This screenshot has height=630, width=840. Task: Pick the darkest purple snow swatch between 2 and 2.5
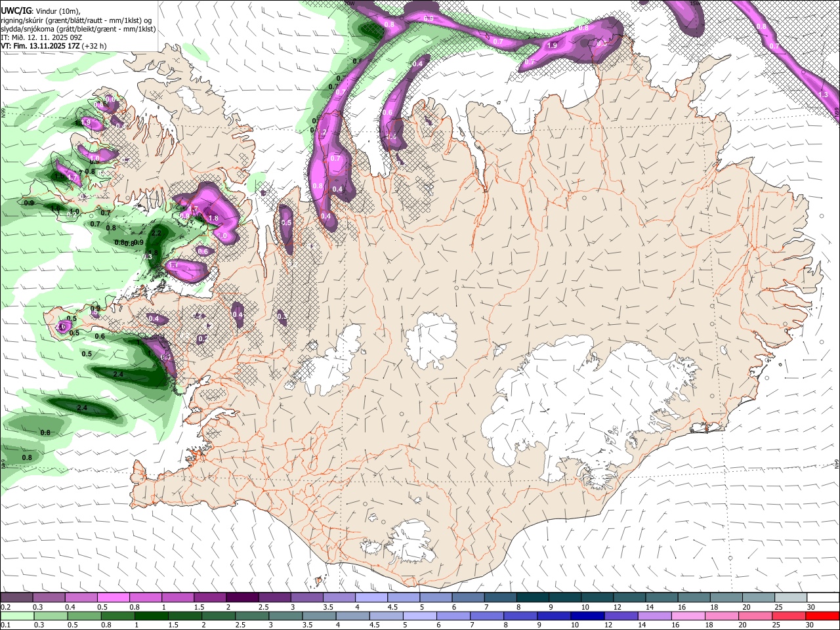(x=241, y=598)
